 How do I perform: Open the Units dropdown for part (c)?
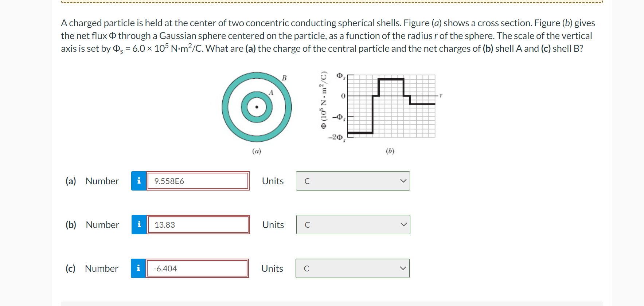point(352,268)
